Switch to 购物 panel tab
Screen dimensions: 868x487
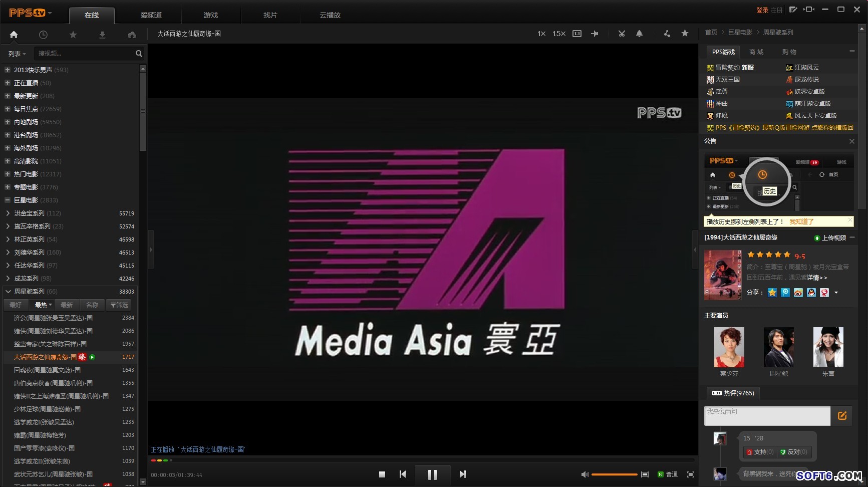pos(789,52)
